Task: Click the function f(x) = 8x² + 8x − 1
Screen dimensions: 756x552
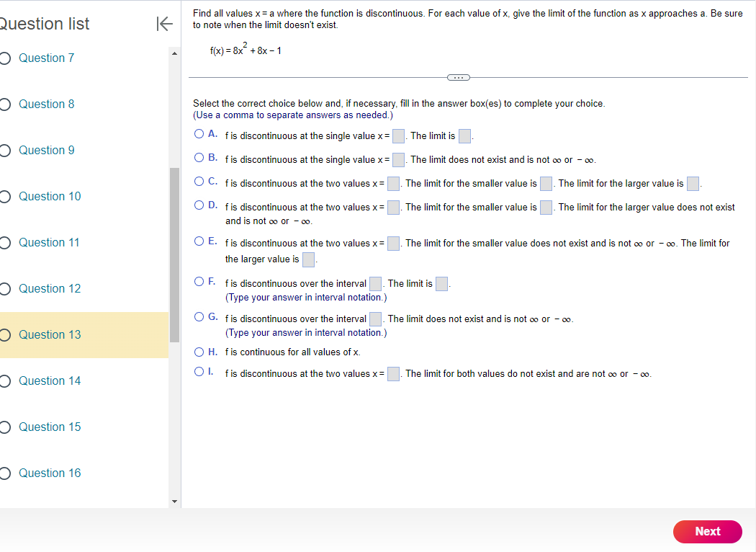Action: point(246,49)
